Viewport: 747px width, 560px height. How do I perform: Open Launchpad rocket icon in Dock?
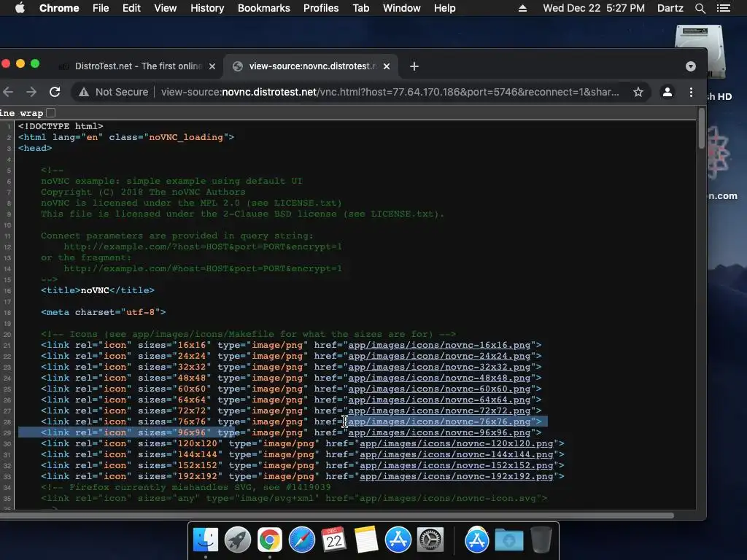coord(238,540)
